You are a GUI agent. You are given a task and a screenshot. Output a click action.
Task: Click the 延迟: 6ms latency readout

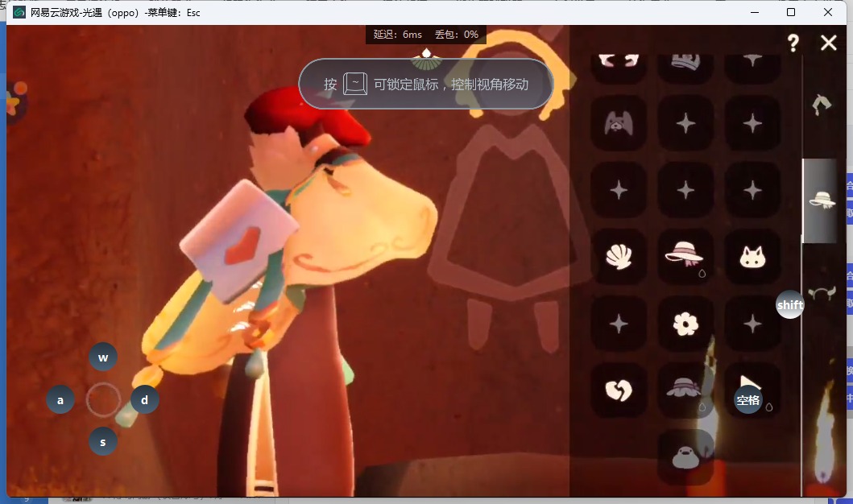point(398,35)
